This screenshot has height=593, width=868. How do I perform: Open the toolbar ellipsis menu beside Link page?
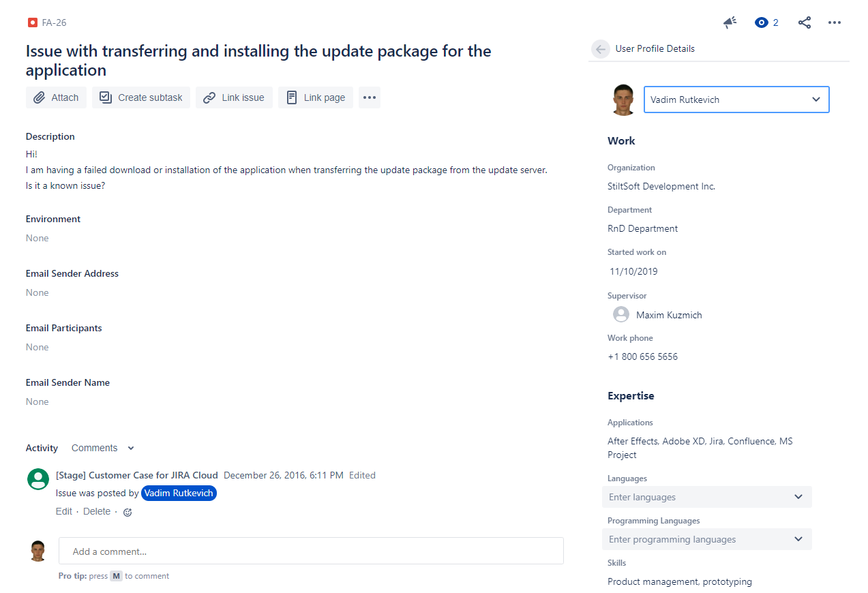tap(370, 97)
